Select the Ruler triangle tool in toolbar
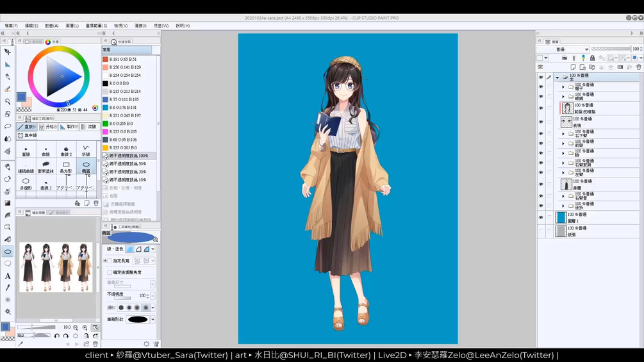The height and width of the screenshot is (362, 644). pyautogui.click(x=8, y=65)
